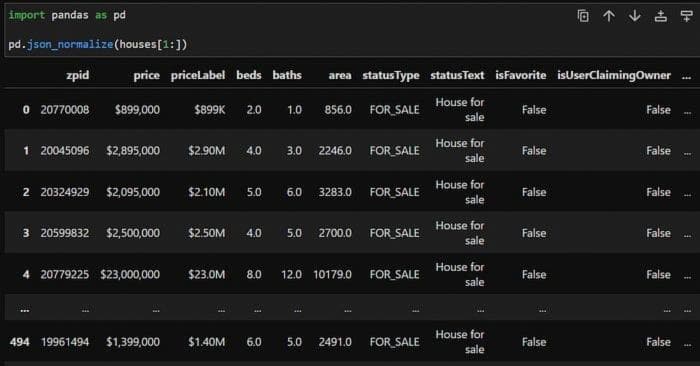Place cursor in the json_normalize code line
The height and width of the screenshot is (366, 700).
(x=98, y=44)
